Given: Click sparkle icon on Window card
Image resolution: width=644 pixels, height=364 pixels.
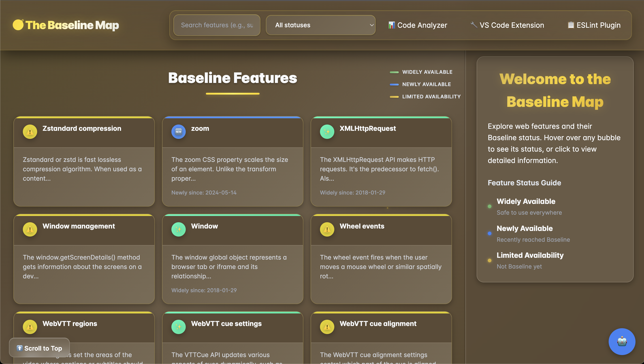Looking at the screenshot, I should [178, 229].
